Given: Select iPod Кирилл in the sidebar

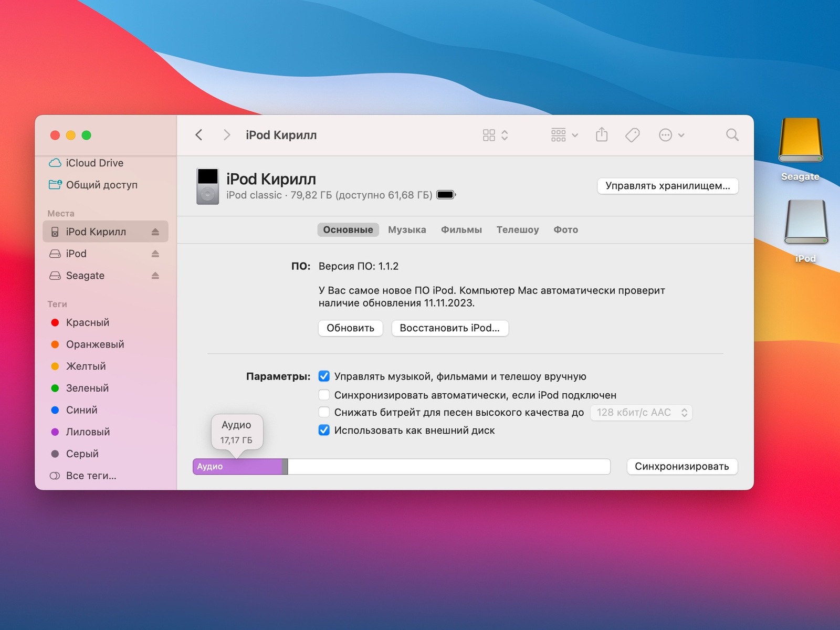Looking at the screenshot, I should point(105,232).
